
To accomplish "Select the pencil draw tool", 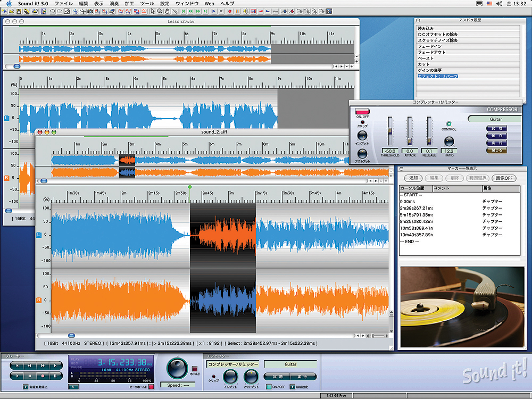I will [174, 12].
